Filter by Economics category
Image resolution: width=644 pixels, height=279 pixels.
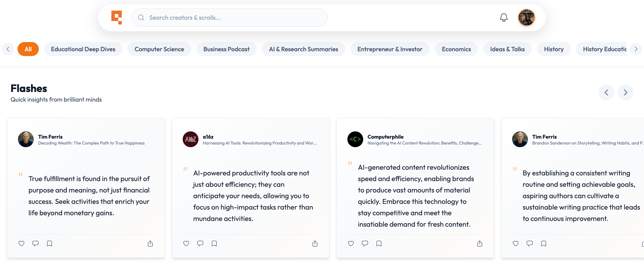pos(456,49)
